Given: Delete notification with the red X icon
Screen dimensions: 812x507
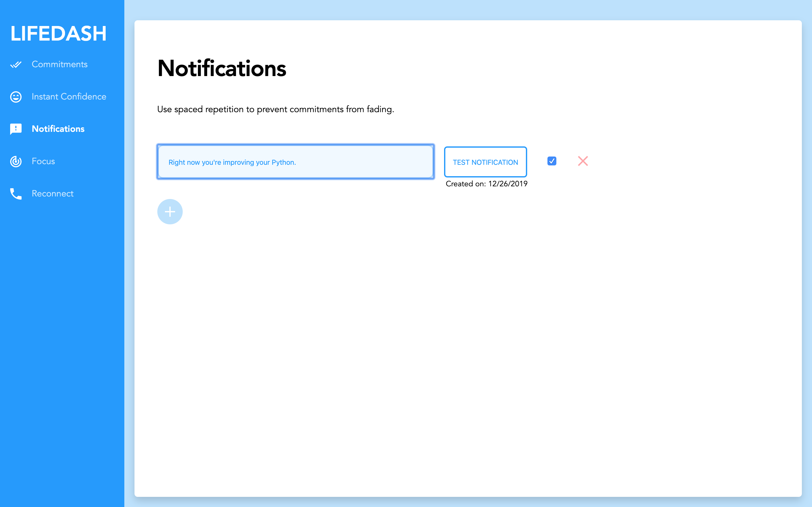Looking at the screenshot, I should click(583, 161).
